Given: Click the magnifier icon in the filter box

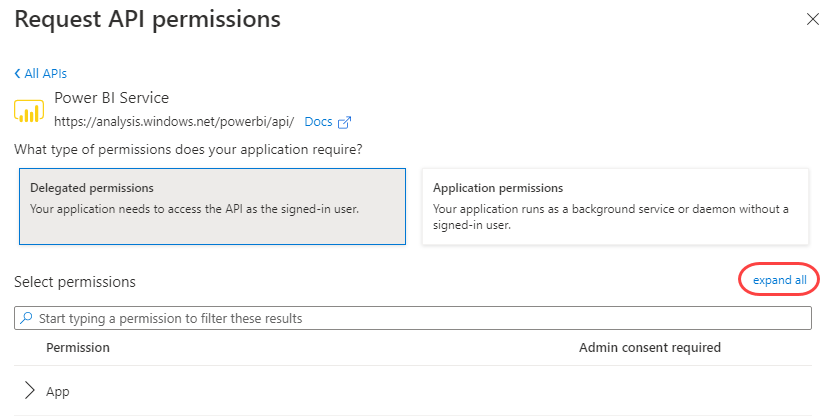Looking at the screenshot, I should (x=25, y=318).
